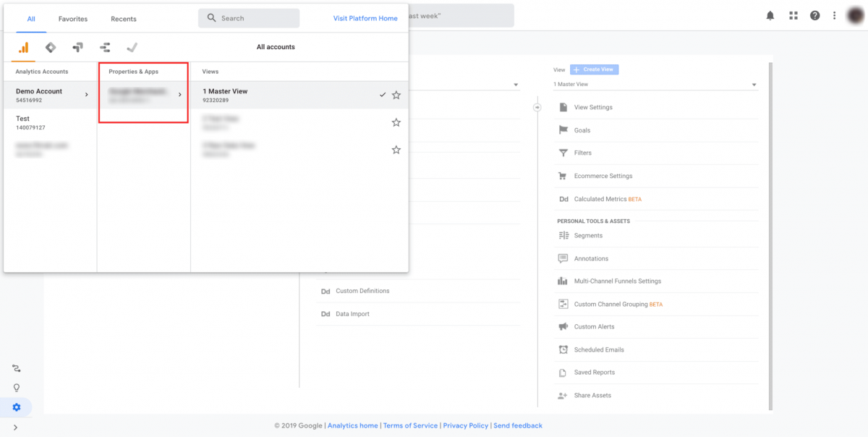Star the third blurred view row
The width and height of the screenshot is (868, 437).
click(x=396, y=150)
